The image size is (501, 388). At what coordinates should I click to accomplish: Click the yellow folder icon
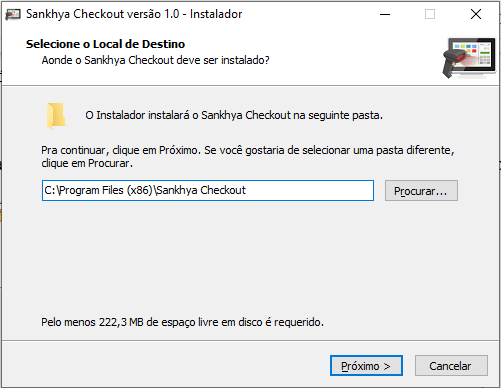(x=56, y=116)
